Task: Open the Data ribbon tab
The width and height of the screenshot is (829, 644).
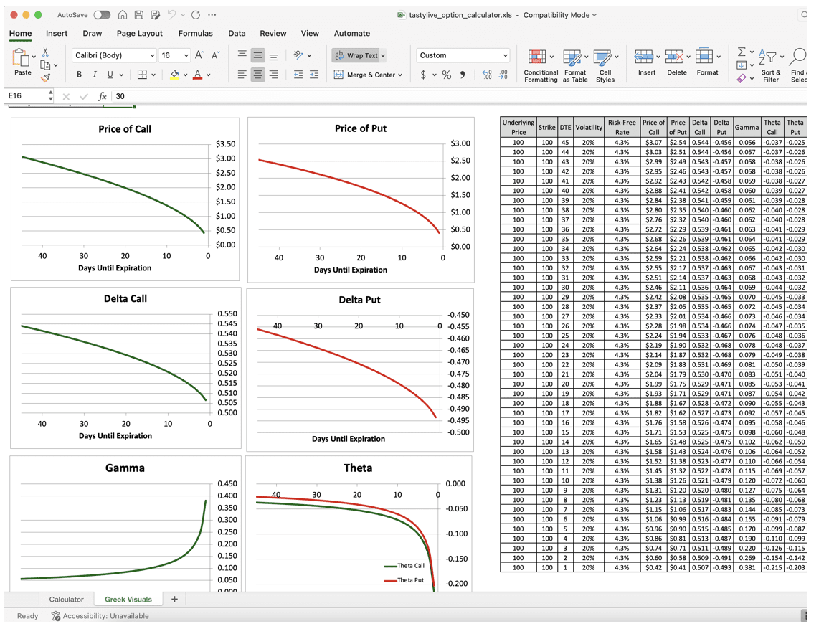Action: tap(237, 33)
